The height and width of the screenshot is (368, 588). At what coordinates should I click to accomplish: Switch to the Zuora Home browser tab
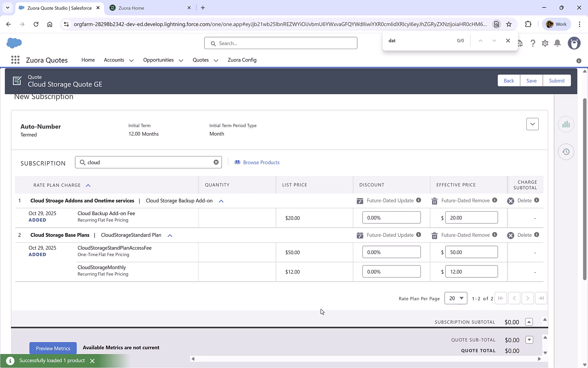[146, 7]
